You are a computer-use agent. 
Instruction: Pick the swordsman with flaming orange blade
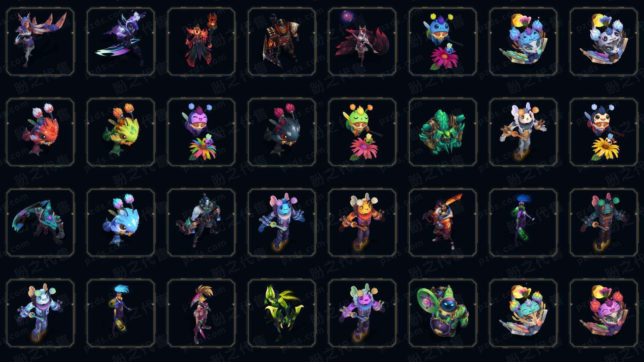(443, 223)
